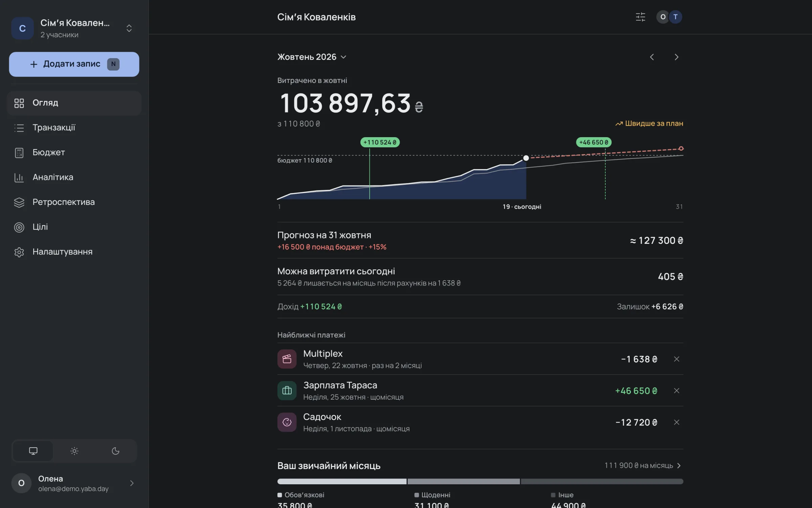Image resolution: width=812 pixels, height=508 pixels.
Task: Open Налаштування settings
Action: click(x=74, y=252)
